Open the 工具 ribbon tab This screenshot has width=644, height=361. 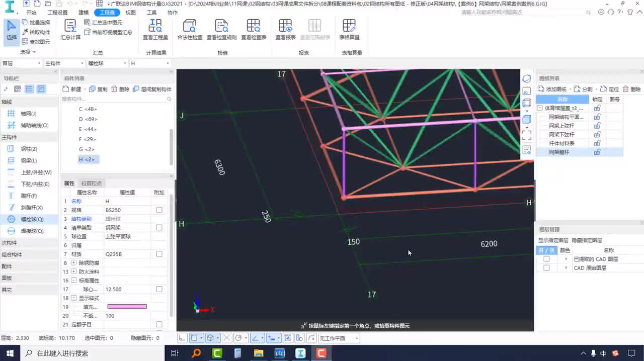click(151, 13)
